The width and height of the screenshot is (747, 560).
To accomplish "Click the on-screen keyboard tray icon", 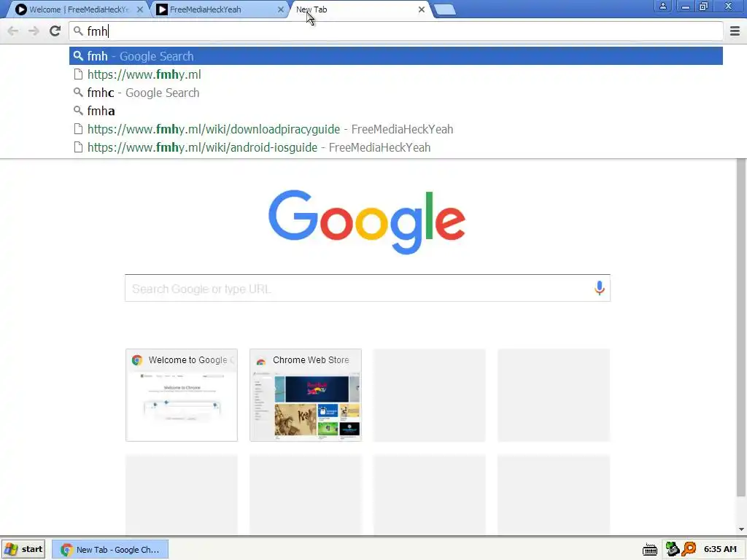I will [x=650, y=550].
